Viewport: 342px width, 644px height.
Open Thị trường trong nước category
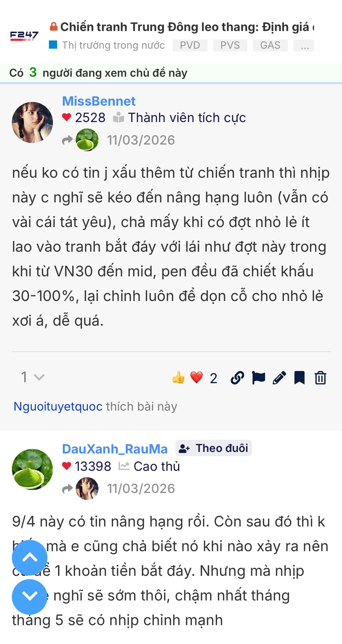click(107, 45)
